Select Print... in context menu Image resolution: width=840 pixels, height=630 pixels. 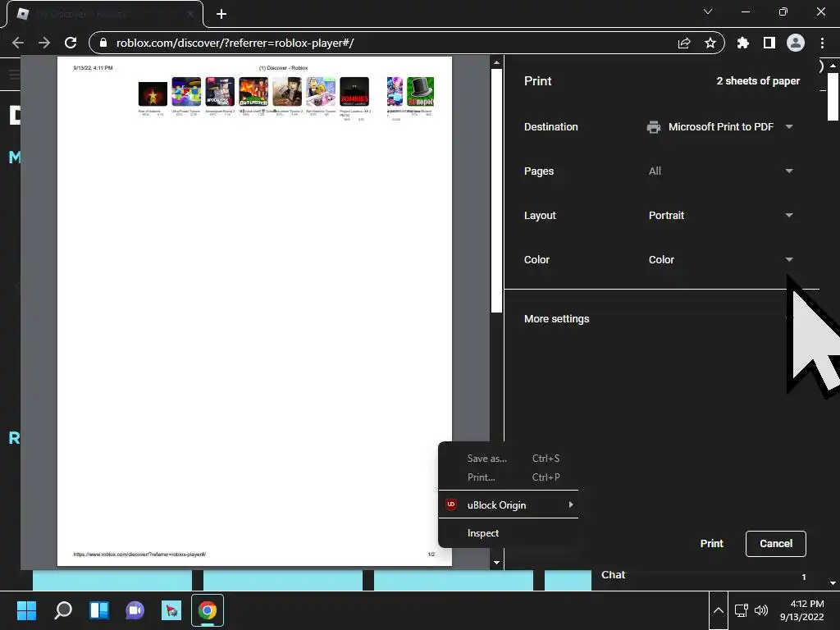(x=509, y=477)
